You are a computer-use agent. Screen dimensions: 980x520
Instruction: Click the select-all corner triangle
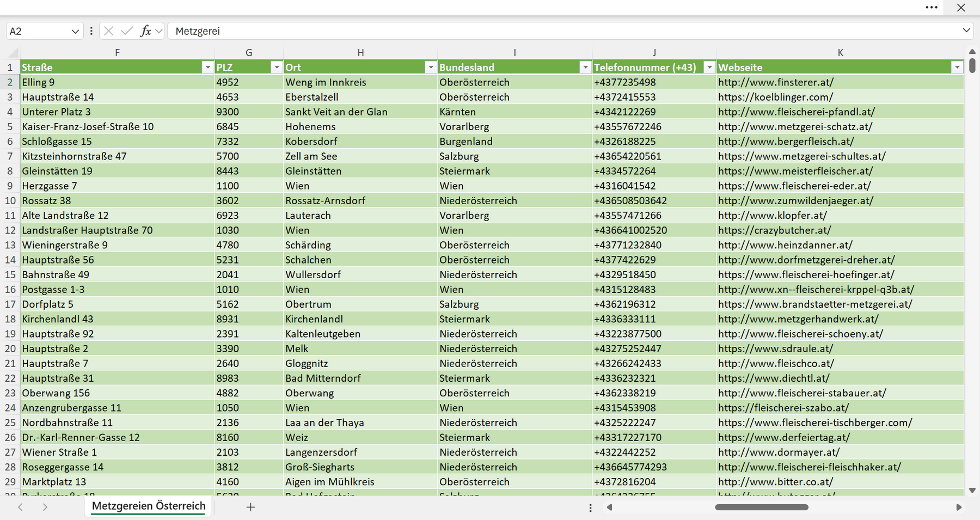coord(13,53)
